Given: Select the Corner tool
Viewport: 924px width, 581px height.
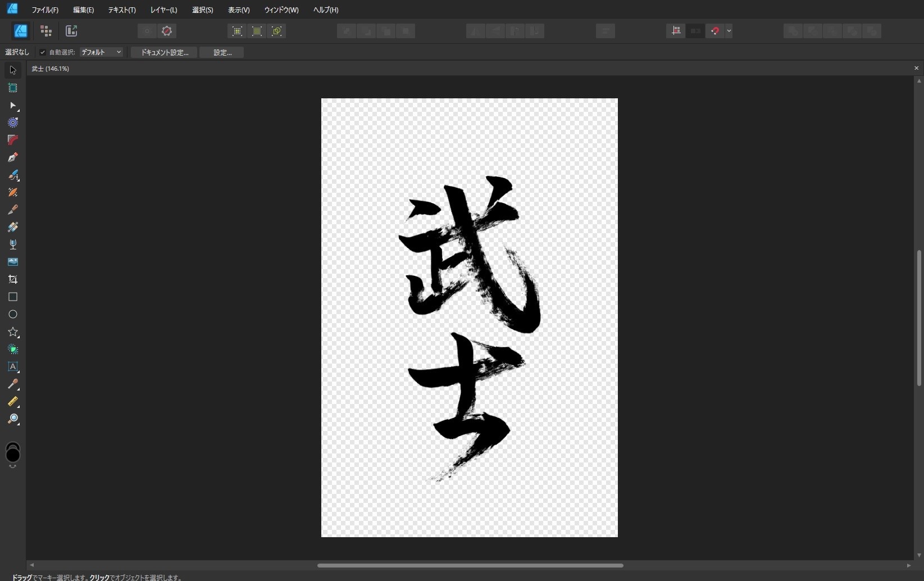Looking at the screenshot, I should (x=12, y=140).
